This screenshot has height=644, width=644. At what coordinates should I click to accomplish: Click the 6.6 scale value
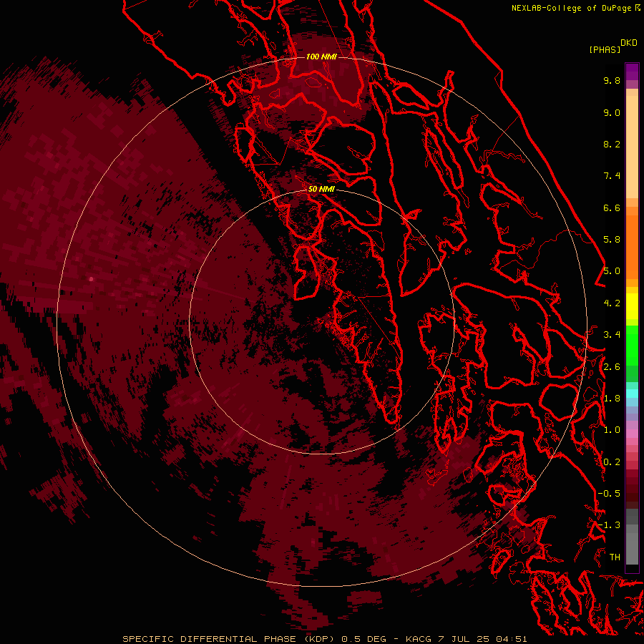[x=612, y=208]
